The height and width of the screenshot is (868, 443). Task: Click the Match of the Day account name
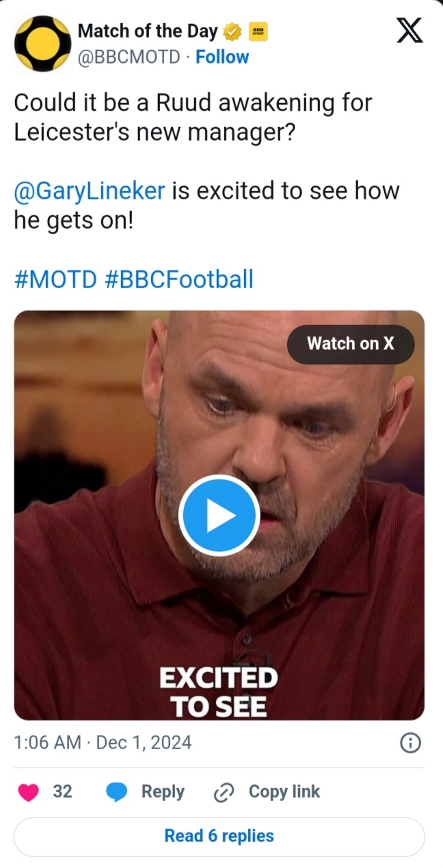pyautogui.click(x=147, y=31)
